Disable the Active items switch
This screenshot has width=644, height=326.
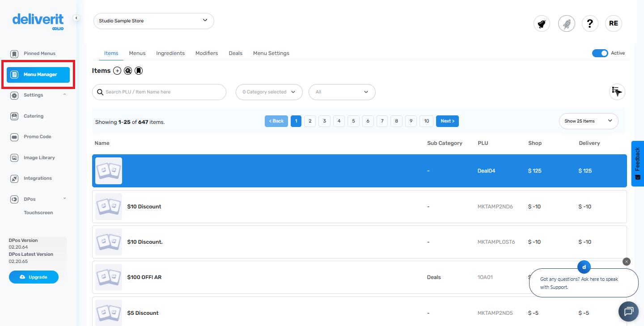click(600, 53)
